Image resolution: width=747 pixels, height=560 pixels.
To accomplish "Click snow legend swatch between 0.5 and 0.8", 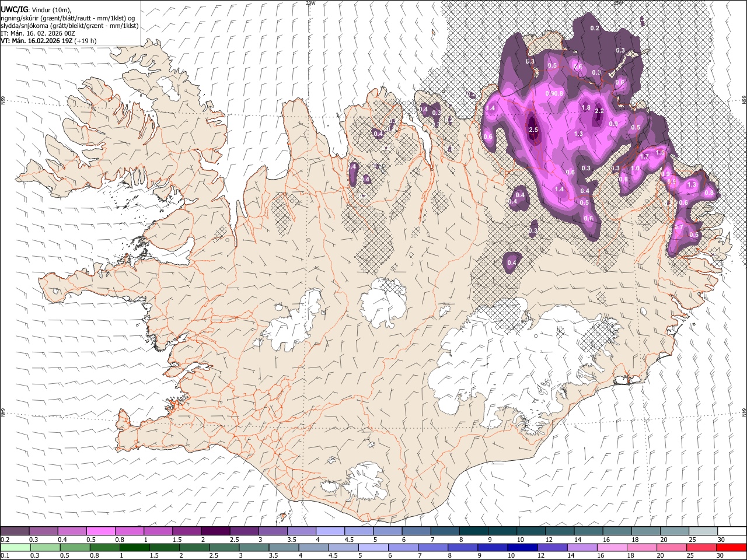I will [x=101, y=531].
